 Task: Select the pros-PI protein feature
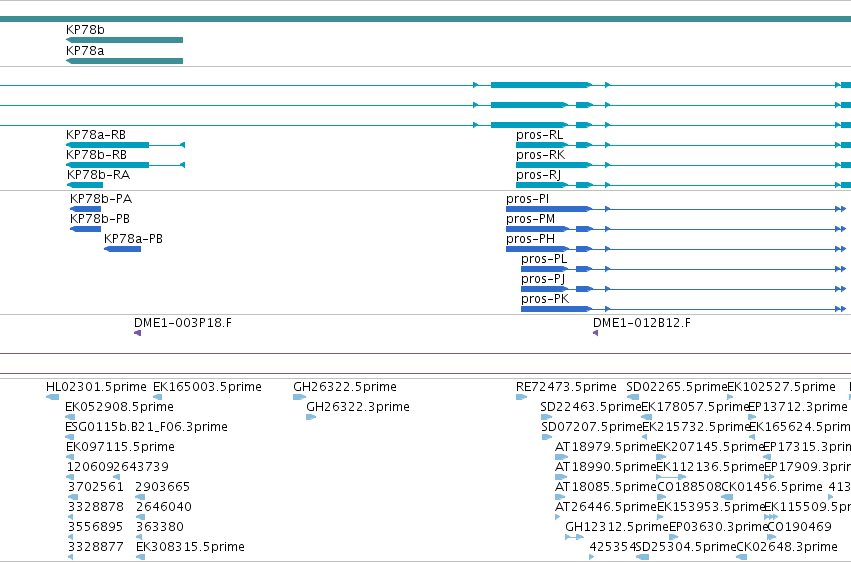pyautogui.click(x=676, y=209)
